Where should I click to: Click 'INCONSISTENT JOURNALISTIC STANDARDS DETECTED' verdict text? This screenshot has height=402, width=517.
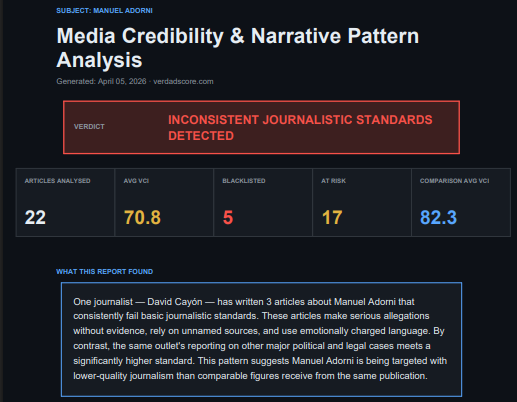[300, 128]
